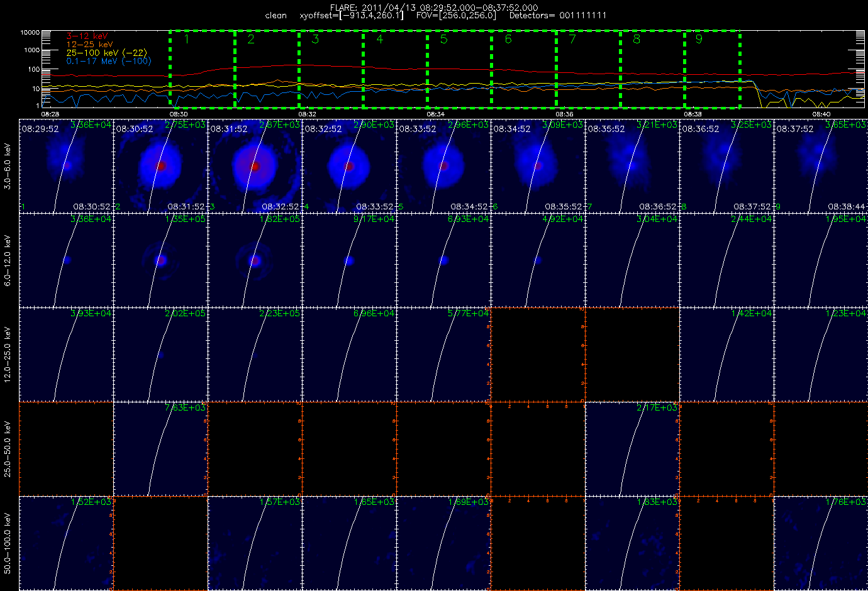
Task: Click the 50.0-100.0 keV row label
Action: pos(8,543)
